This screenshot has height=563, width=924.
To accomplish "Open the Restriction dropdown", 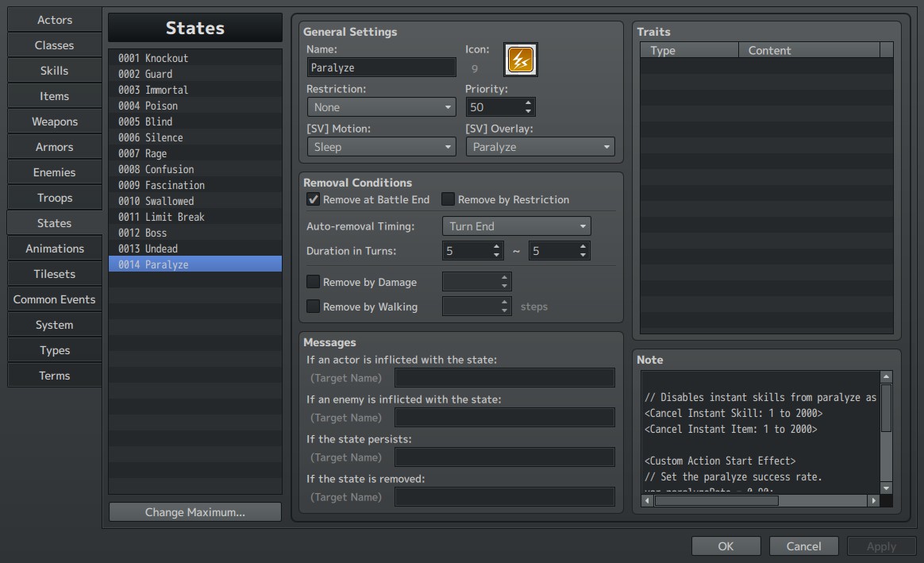I will (x=381, y=107).
